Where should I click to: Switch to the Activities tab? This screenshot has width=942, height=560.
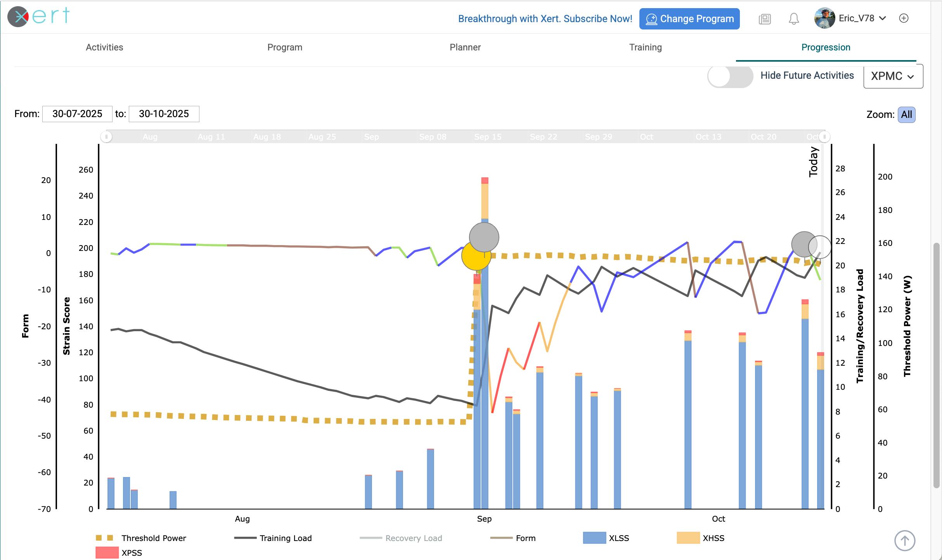click(104, 47)
